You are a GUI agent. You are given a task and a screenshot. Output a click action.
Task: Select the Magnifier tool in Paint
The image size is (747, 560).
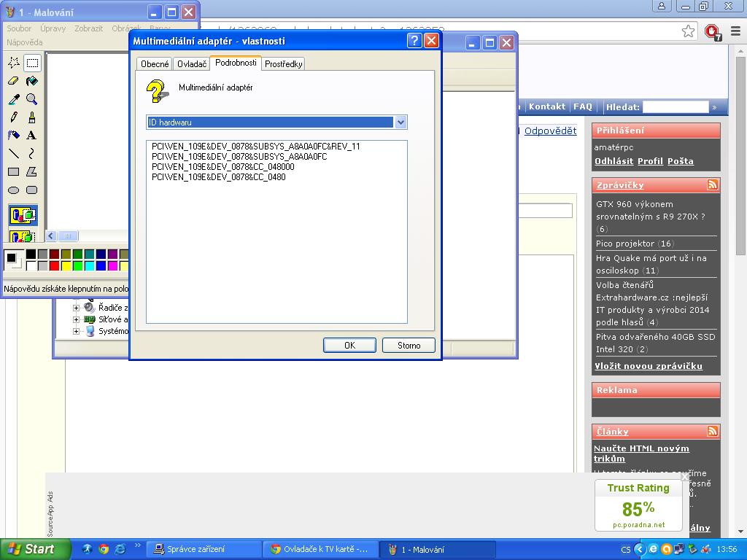[32, 98]
